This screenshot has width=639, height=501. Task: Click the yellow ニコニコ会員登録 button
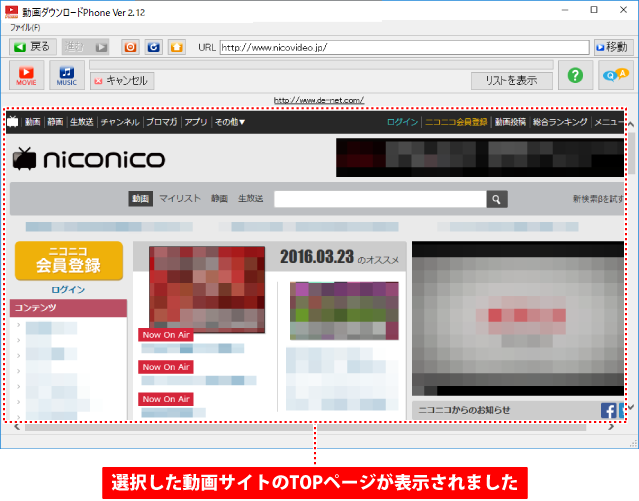[x=69, y=261]
